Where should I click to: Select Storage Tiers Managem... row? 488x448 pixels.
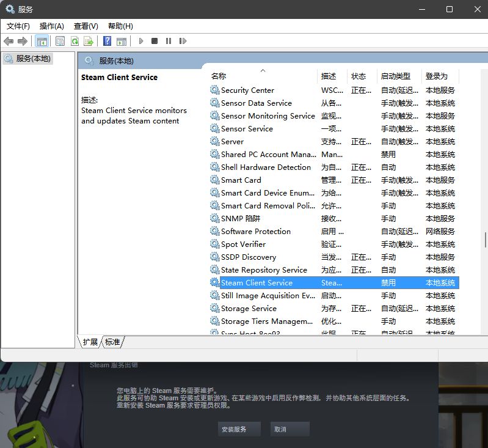[334, 321]
